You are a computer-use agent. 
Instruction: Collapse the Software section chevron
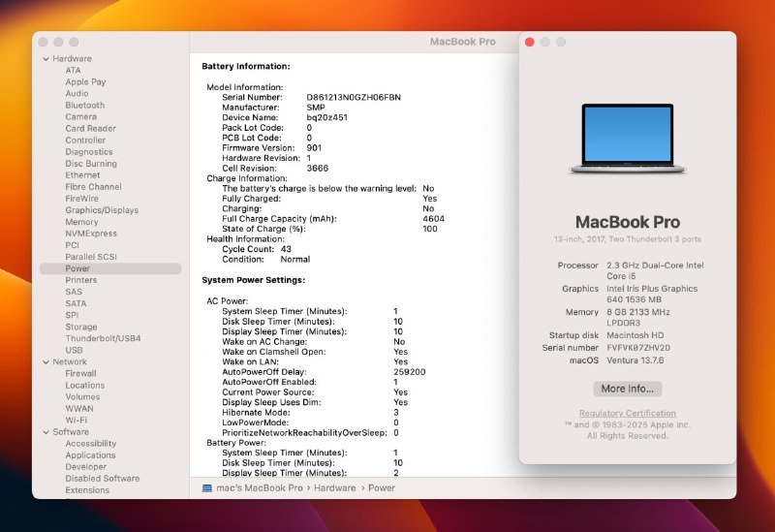[46, 432]
